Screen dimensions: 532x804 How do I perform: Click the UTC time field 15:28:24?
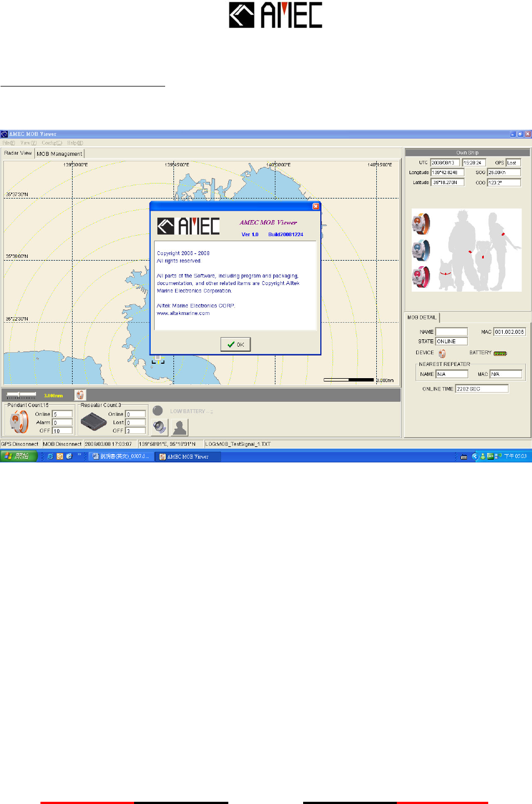click(474, 163)
